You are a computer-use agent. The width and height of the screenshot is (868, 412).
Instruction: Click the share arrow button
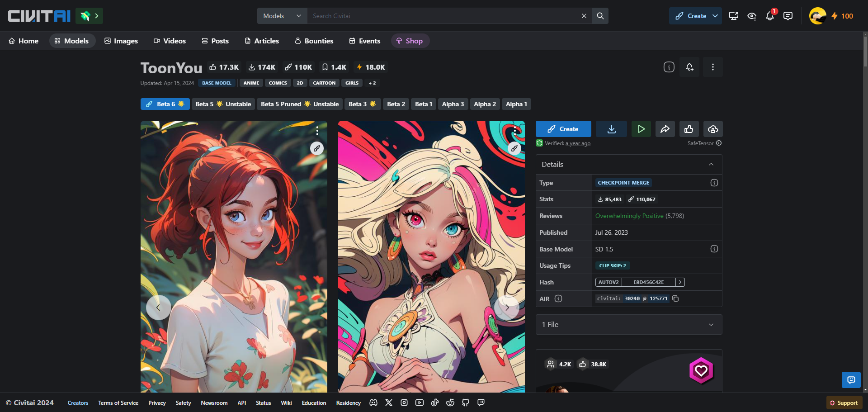click(665, 129)
